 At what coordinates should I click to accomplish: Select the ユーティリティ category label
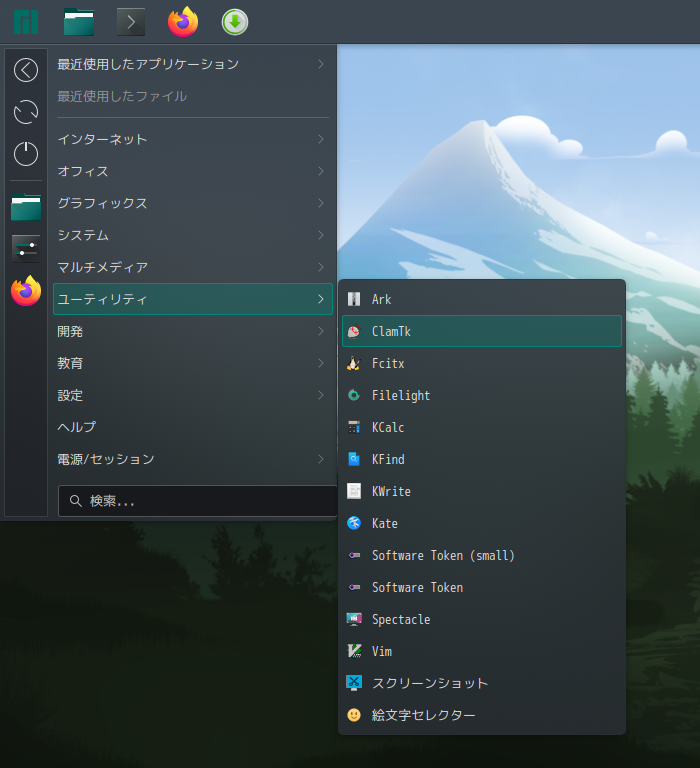pyautogui.click(x=102, y=299)
